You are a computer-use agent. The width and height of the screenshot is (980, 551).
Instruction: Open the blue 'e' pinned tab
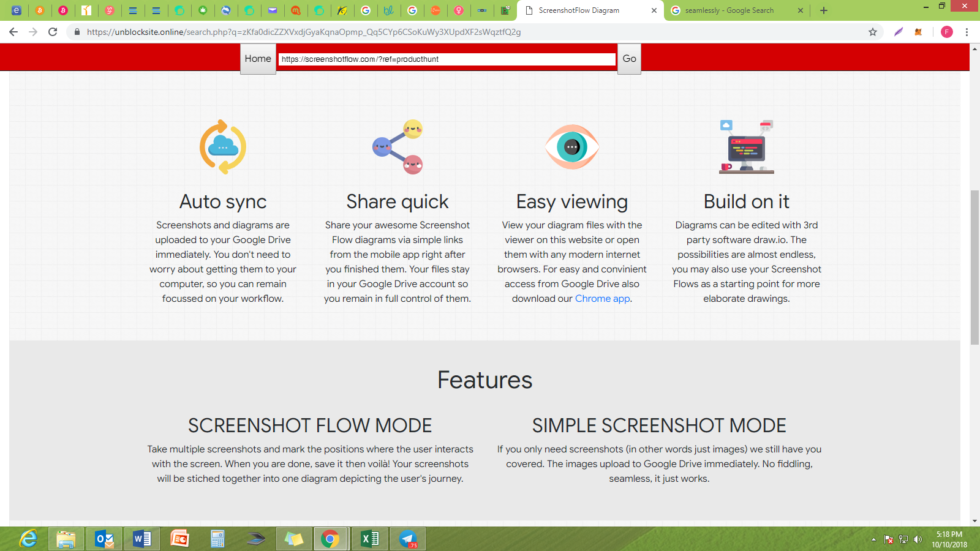point(17,10)
